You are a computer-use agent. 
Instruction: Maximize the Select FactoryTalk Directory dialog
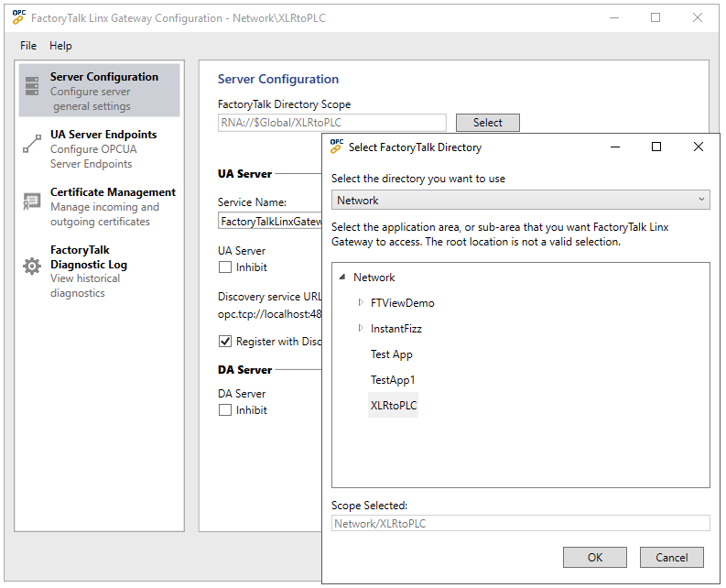click(x=656, y=147)
